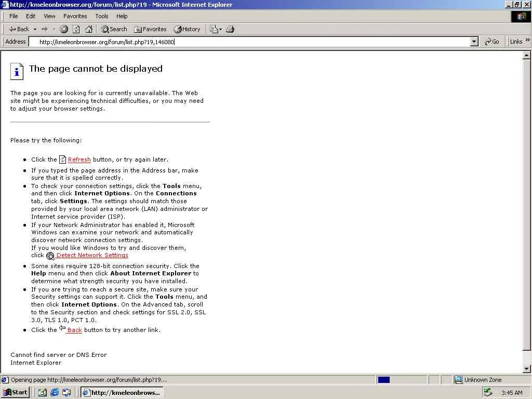Open the Edit menu
The image size is (532, 399).
coord(31,16)
